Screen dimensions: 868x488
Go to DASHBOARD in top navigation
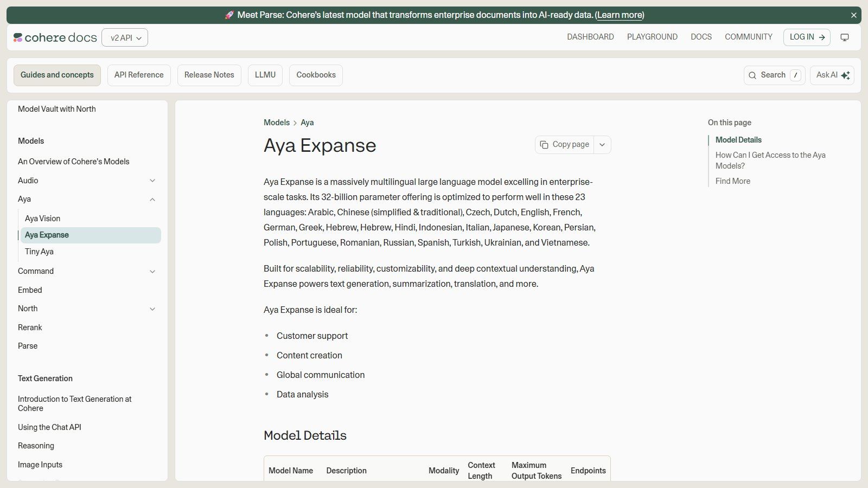tap(590, 37)
